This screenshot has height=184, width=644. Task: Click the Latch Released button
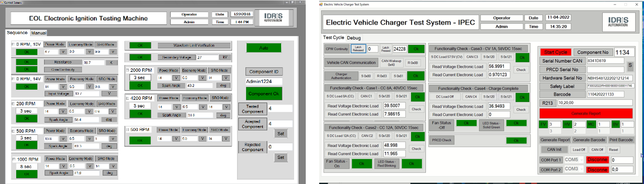[x=358, y=49]
